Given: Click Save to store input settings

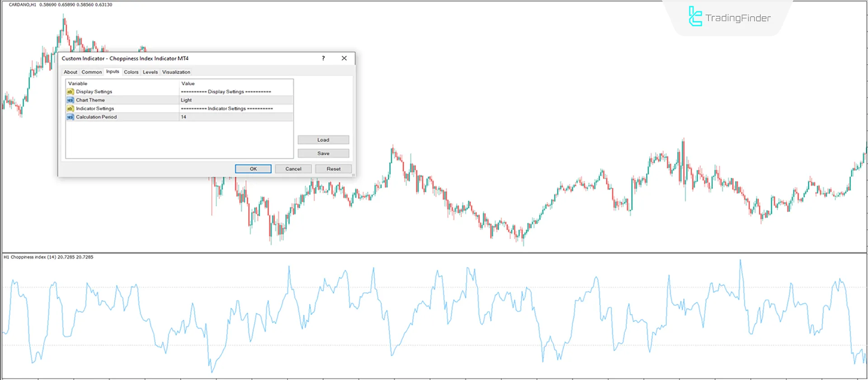Looking at the screenshot, I should click(323, 153).
